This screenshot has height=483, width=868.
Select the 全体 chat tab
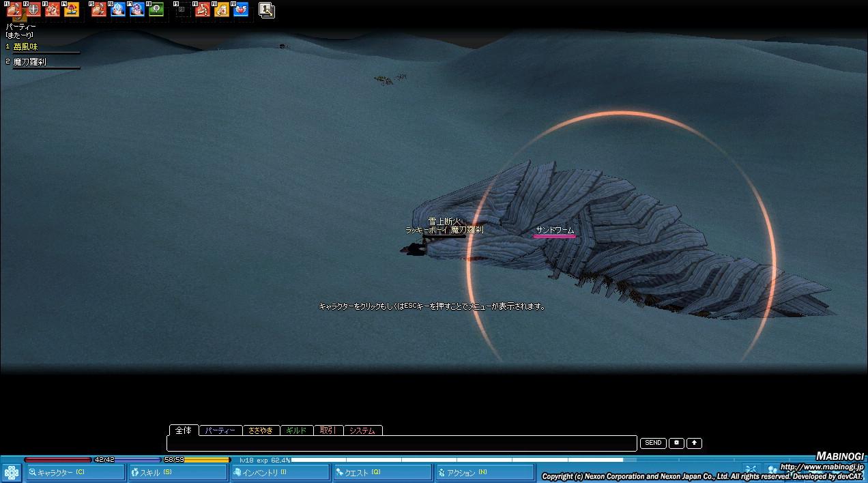click(x=184, y=430)
